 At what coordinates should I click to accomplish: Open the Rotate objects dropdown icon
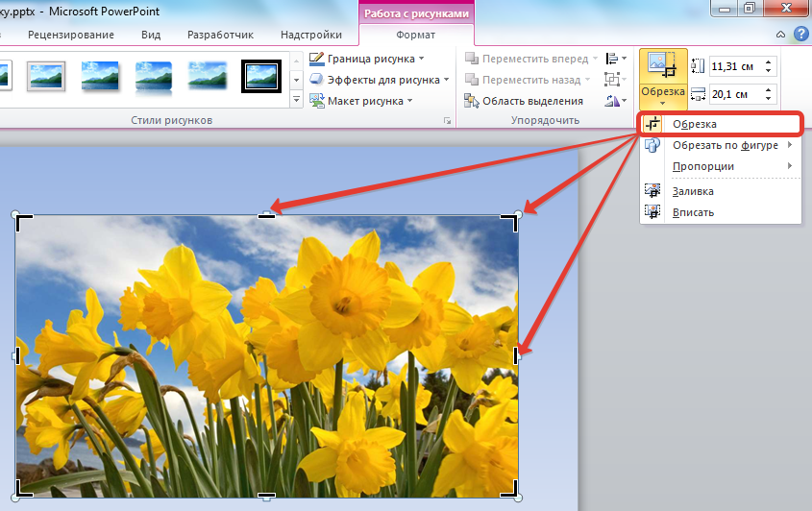[x=616, y=101]
